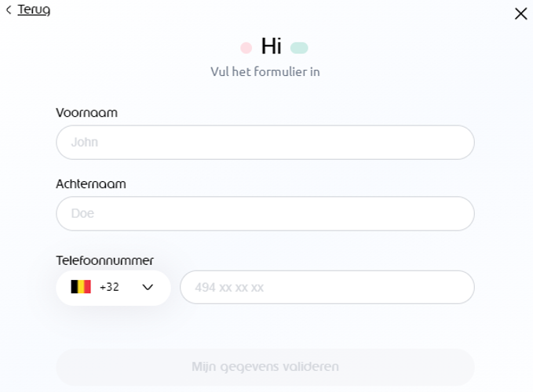Click the back chevron arrow icon
Screen dimensions: 533x392
click(x=9, y=10)
